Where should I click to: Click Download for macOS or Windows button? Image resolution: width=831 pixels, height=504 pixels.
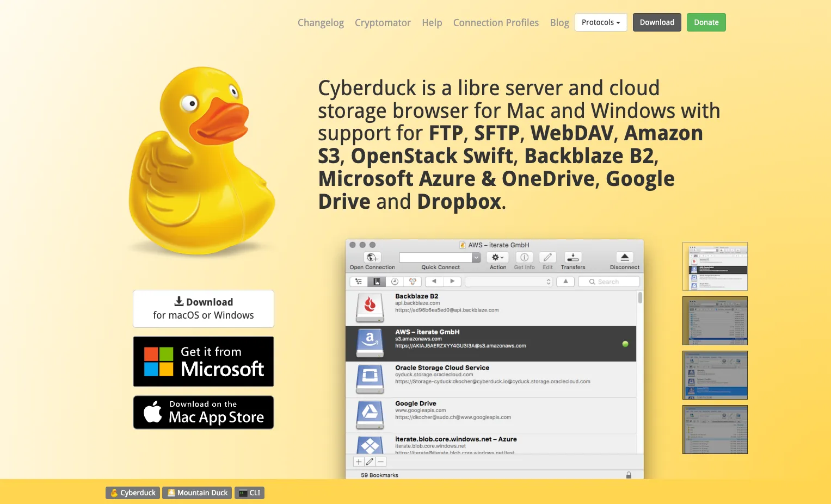(x=204, y=309)
